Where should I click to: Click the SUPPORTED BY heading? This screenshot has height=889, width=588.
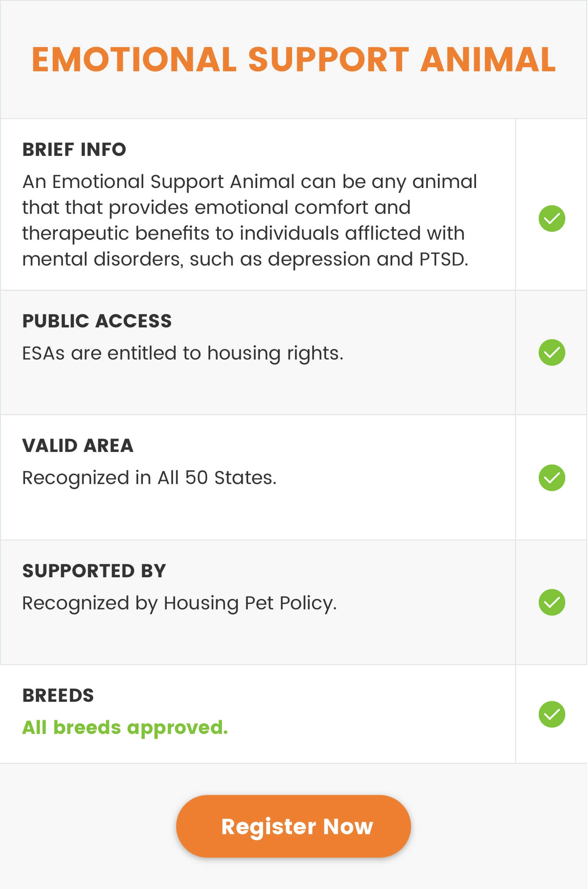[x=94, y=571]
